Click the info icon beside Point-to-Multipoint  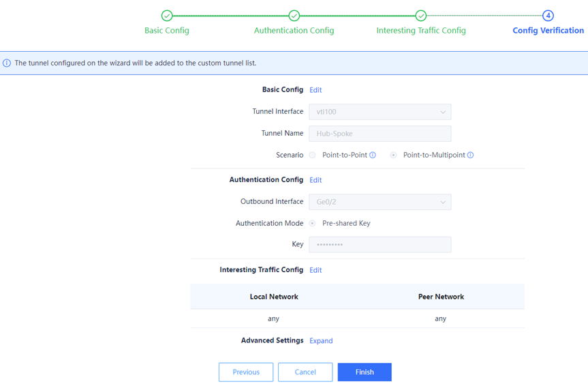click(x=470, y=156)
